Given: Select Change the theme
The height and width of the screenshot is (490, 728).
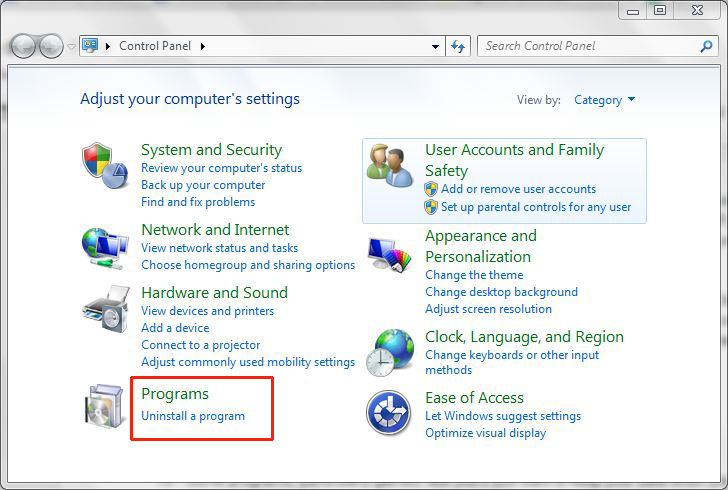Looking at the screenshot, I should [x=474, y=275].
